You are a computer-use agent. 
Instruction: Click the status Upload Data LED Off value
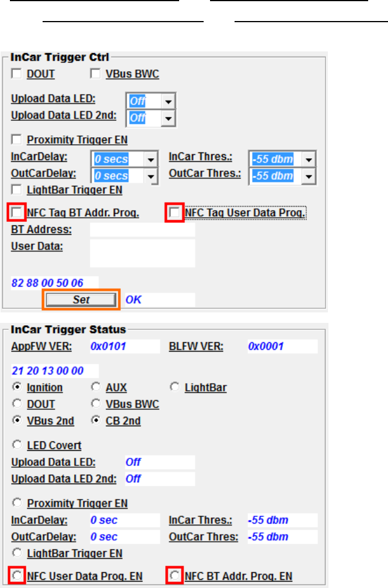[160, 462]
